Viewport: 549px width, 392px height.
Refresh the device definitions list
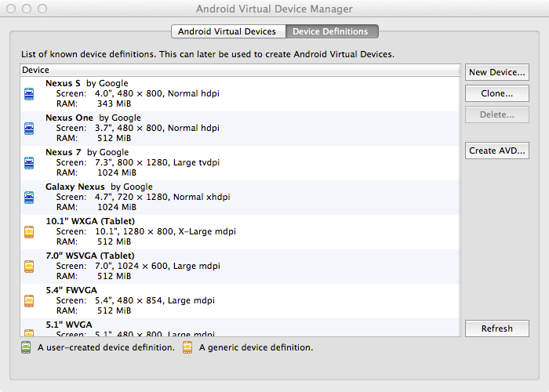click(x=496, y=328)
